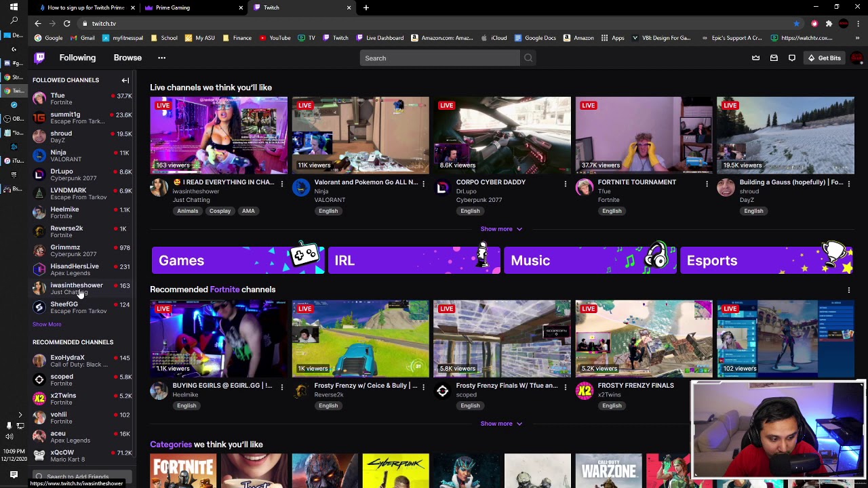Image resolution: width=868 pixels, height=488 pixels.
Task: Click DrLupo channel avatar under Corpo Cyber Daddy
Action: pos(442,188)
